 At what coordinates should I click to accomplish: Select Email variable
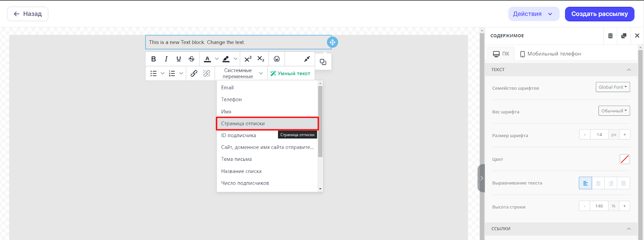point(267,88)
